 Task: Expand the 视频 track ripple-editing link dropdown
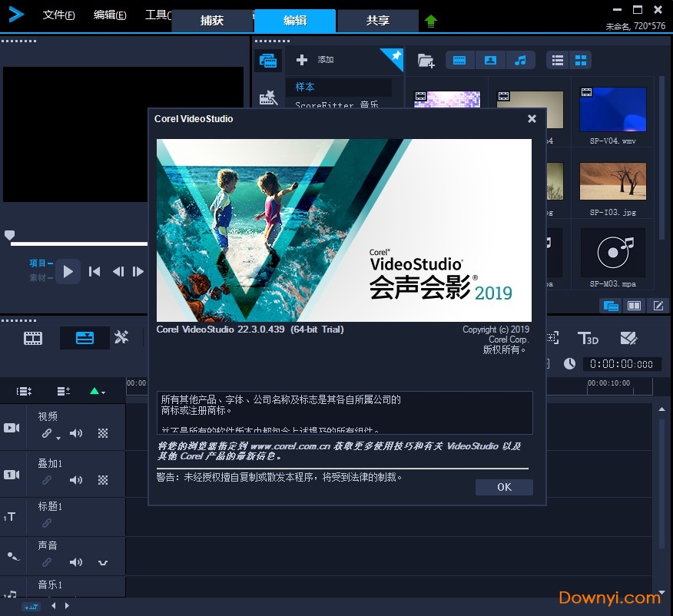[58, 439]
